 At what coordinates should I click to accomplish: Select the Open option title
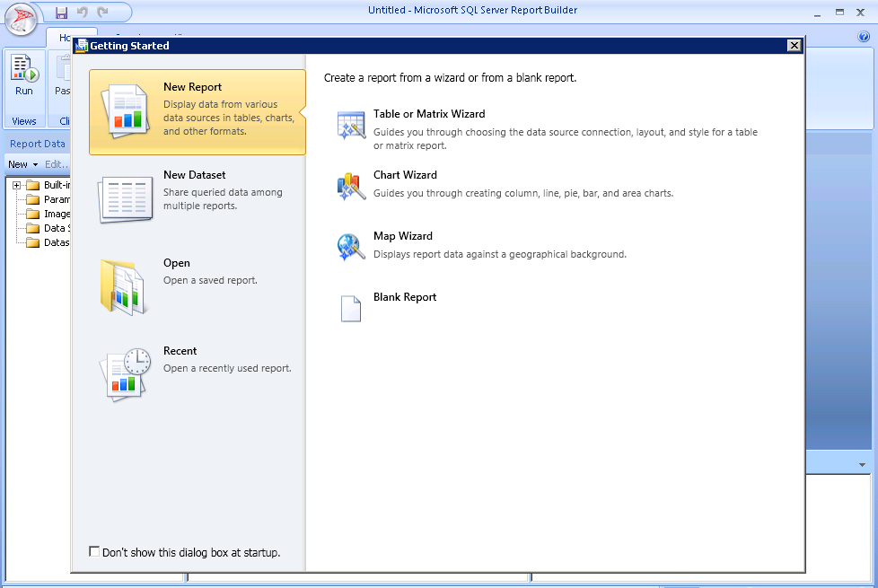[176, 263]
